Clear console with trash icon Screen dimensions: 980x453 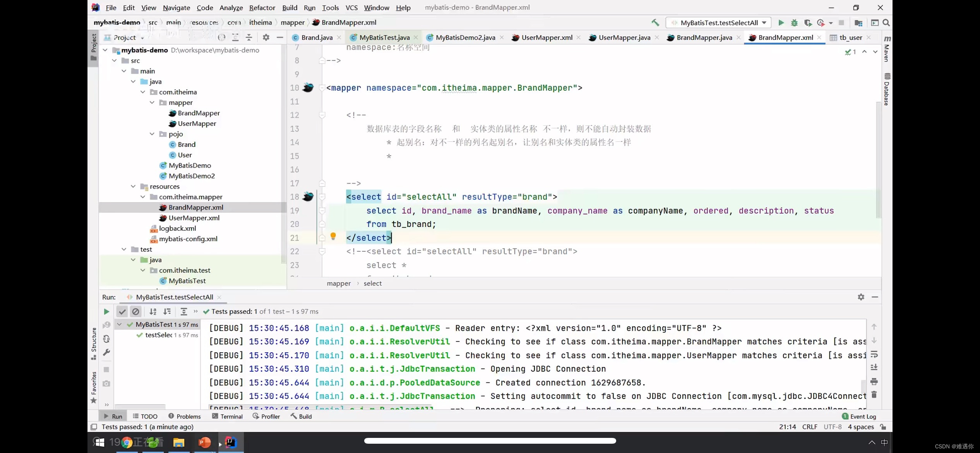pyautogui.click(x=874, y=395)
